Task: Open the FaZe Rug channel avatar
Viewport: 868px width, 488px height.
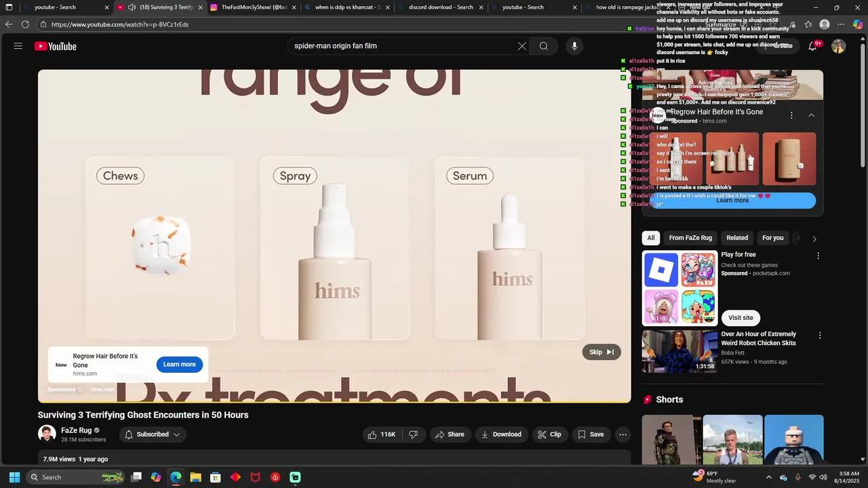Action: tap(47, 434)
